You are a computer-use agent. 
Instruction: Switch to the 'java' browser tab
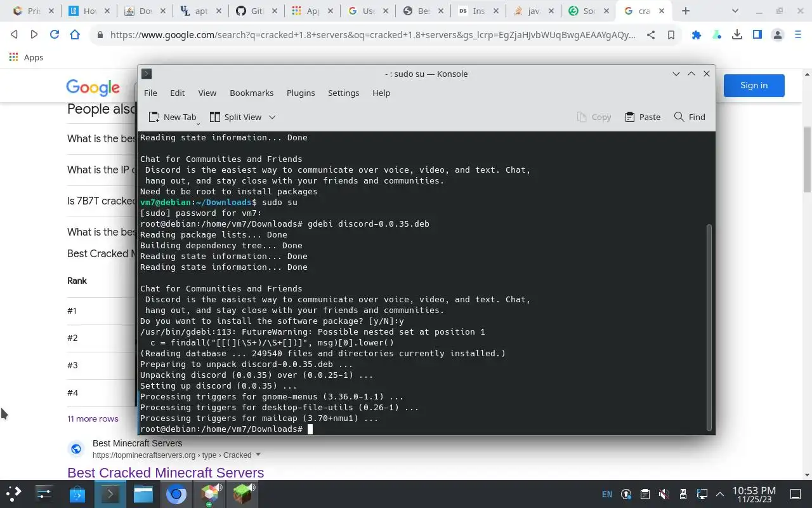point(534,11)
